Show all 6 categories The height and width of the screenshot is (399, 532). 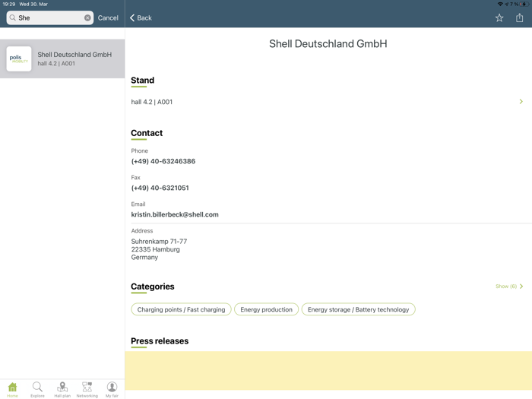pyautogui.click(x=509, y=287)
